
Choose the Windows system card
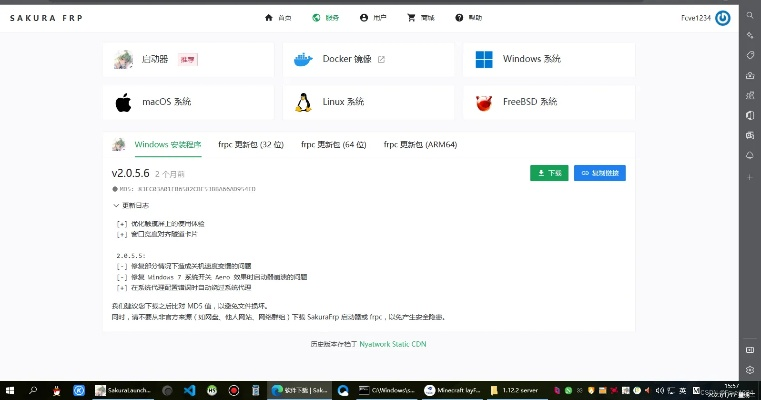(549, 59)
